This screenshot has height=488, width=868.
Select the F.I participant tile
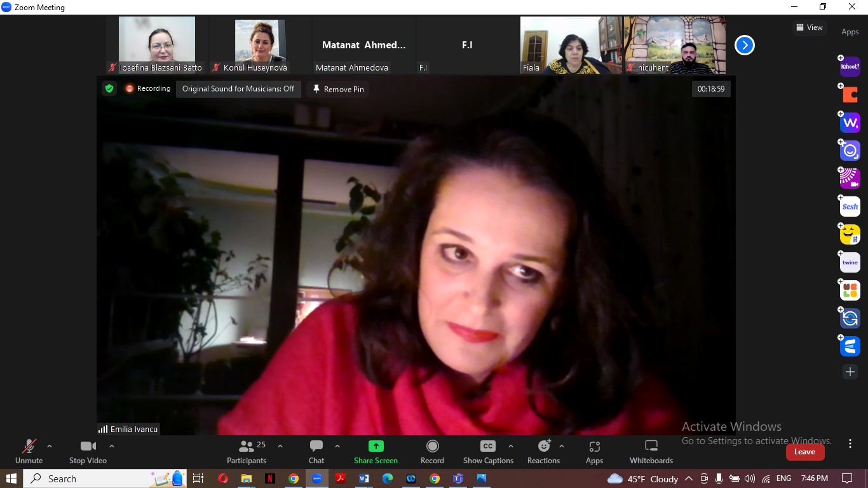[468, 45]
